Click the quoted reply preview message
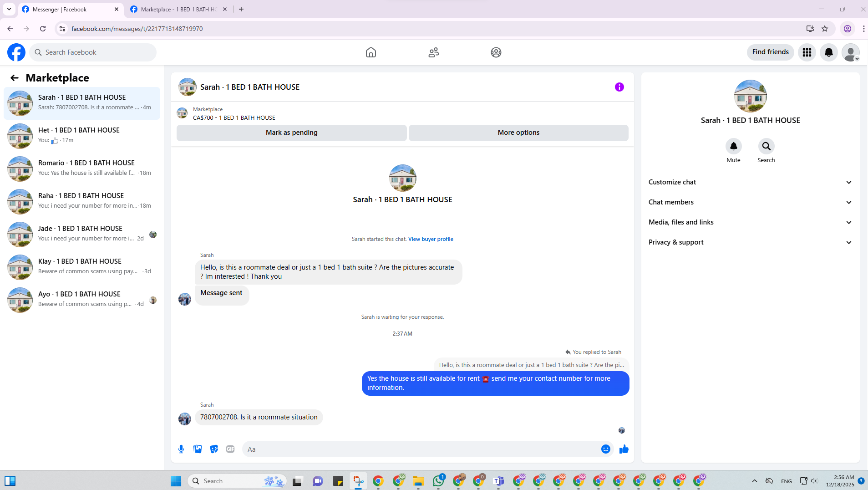This screenshot has width=868, height=490. [x=531, y=365]
